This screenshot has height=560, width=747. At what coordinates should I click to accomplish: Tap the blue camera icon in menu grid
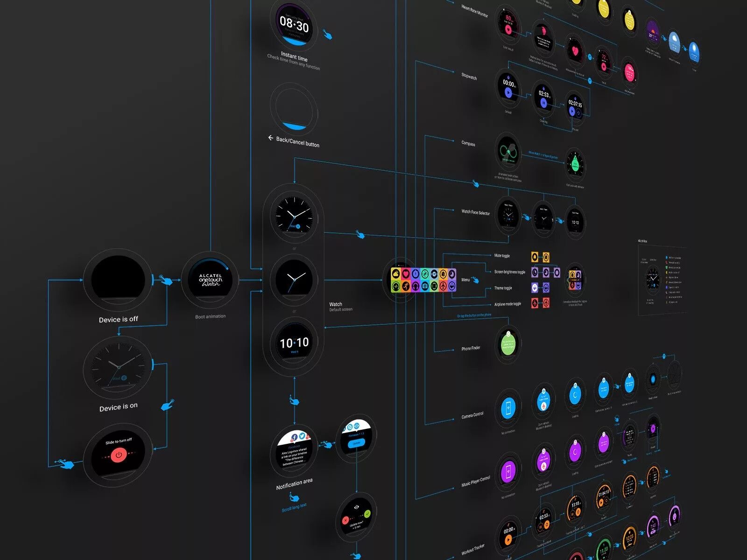(425, 286)
